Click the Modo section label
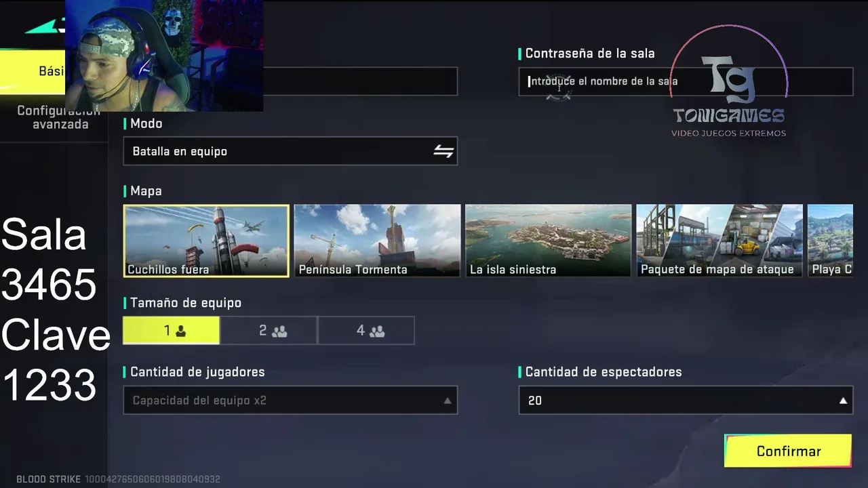868x488 pixels. click(146, 123)
